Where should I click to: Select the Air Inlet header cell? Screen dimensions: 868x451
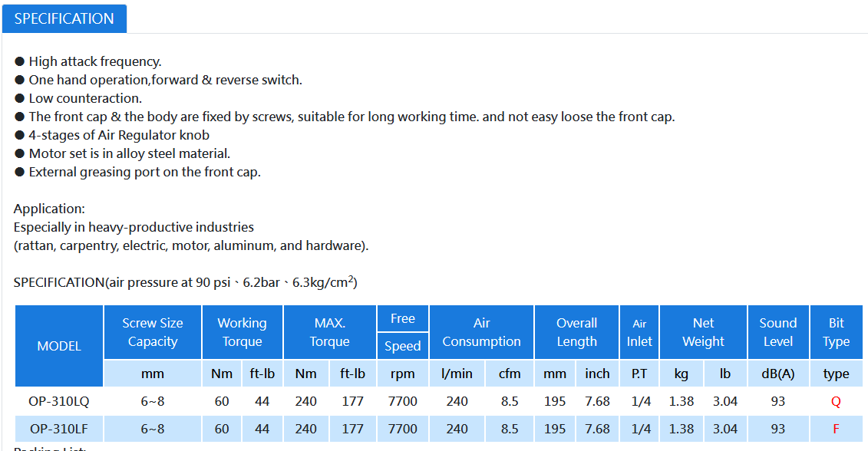(639, 332)
